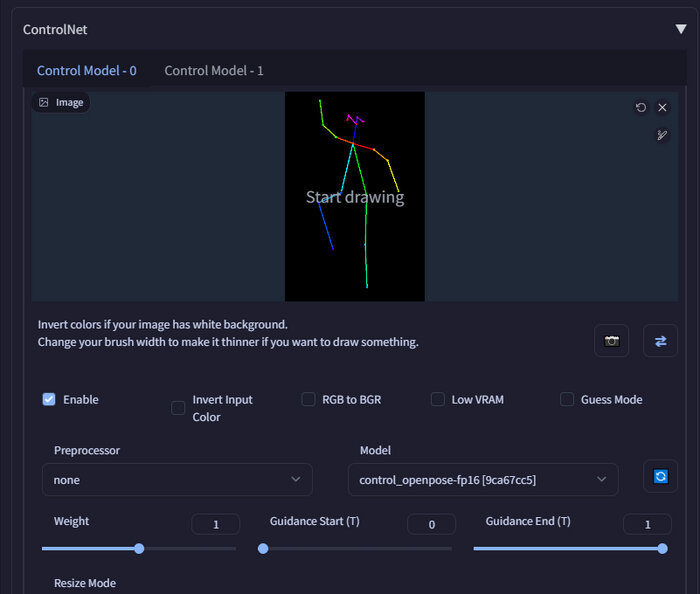Check Invert Input Color checkbox
The height and width of the screenshot is (594, 700).
point(178,408)
